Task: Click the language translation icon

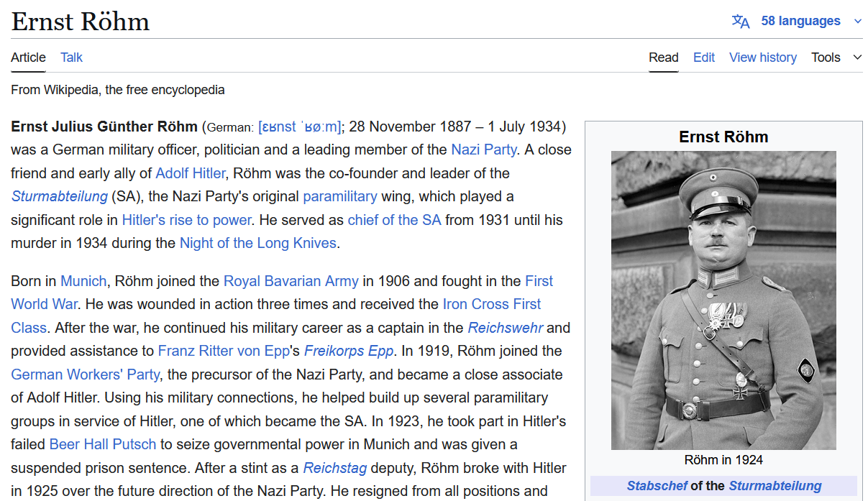Action: tap(741, 21)
